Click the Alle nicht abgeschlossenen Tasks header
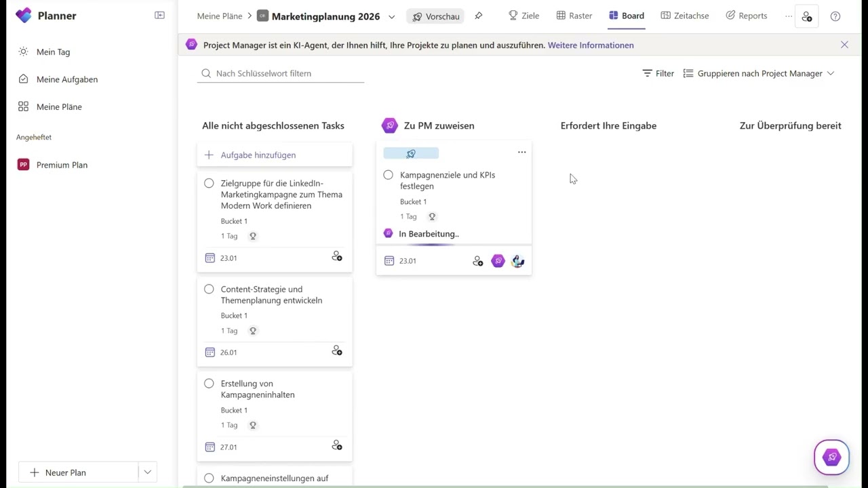The width and height of the screenshot is (868, 488). (273, 125)
